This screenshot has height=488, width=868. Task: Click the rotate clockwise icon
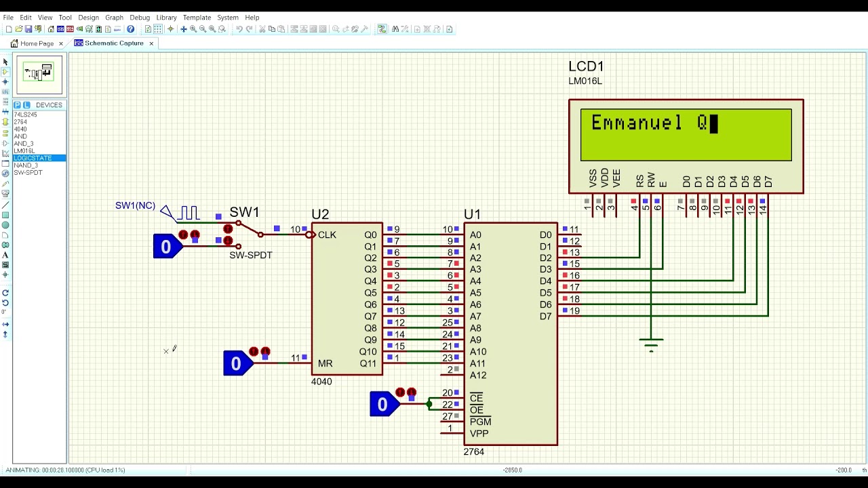tap(5, 292)
